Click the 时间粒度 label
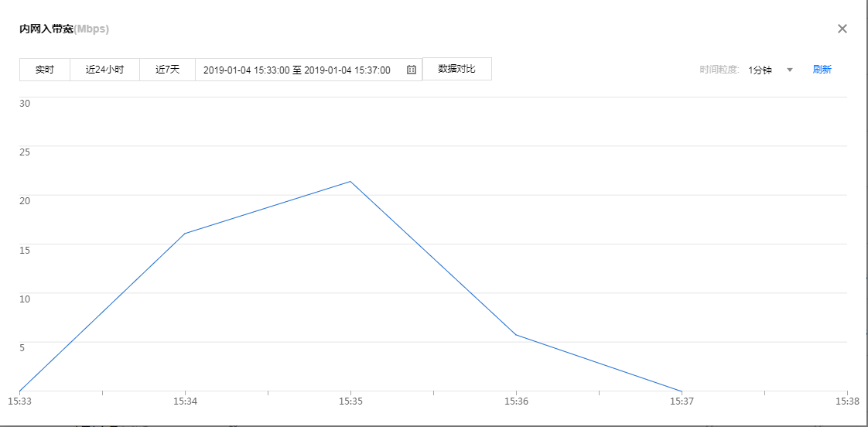This screenshot has height=427, width=868. click(719, 70)
